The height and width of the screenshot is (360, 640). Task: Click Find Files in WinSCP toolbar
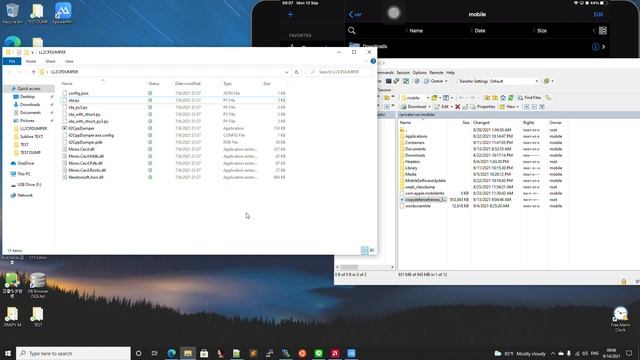pyautogui.click(x=529, y=98)
